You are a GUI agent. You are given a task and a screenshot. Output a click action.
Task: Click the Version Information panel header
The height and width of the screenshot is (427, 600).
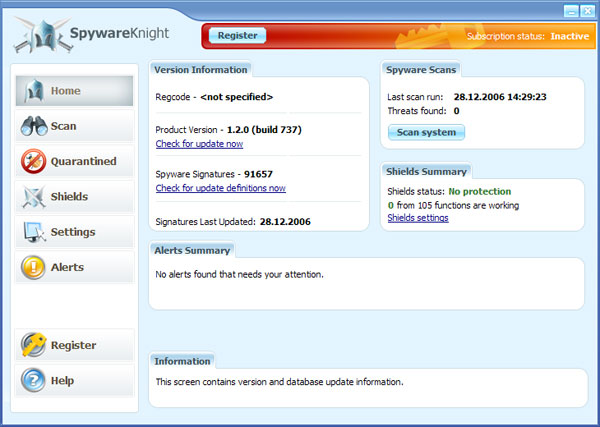[x=201, y=70]
